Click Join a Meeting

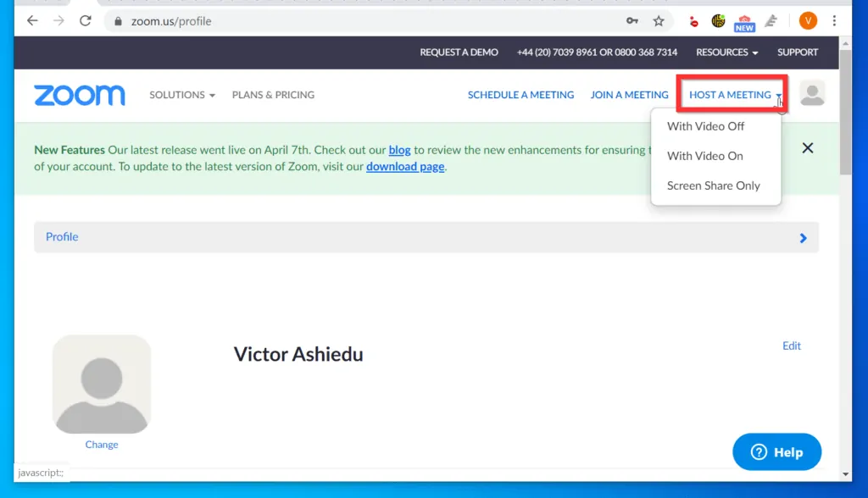click(x=629, y=95)
